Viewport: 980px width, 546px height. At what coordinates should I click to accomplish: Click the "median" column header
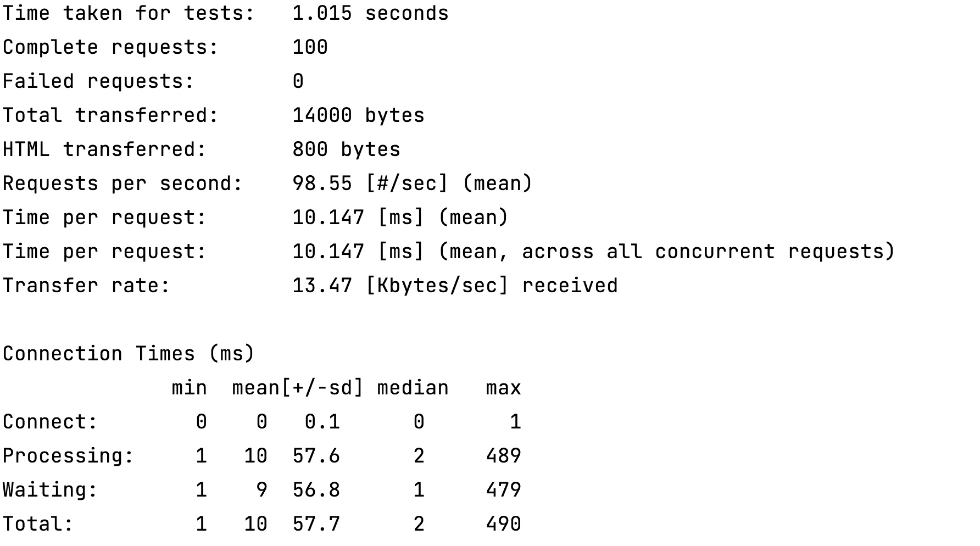tap(413, 388)
